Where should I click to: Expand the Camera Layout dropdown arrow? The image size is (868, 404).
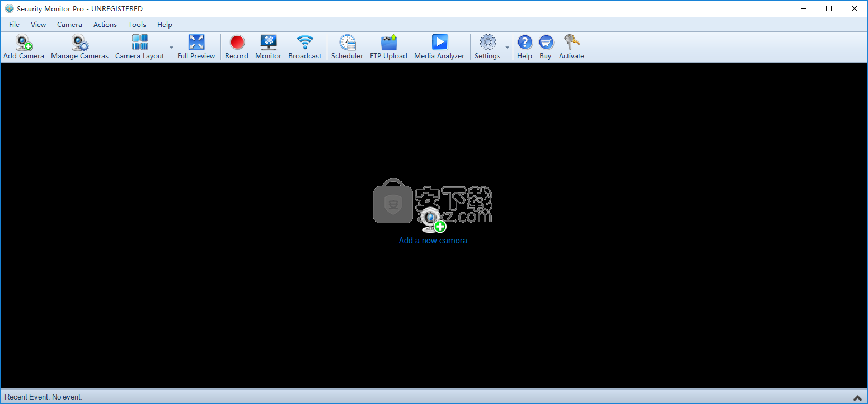(171, 48)
